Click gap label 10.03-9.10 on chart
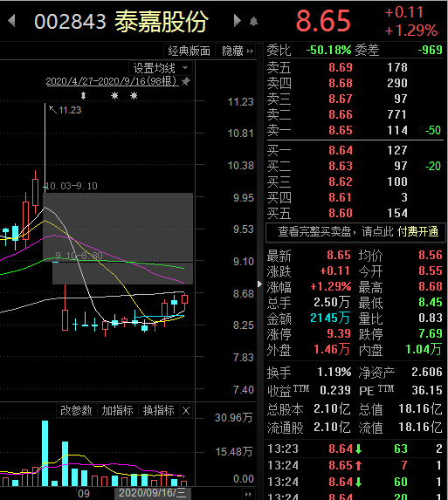 point(71,186)
